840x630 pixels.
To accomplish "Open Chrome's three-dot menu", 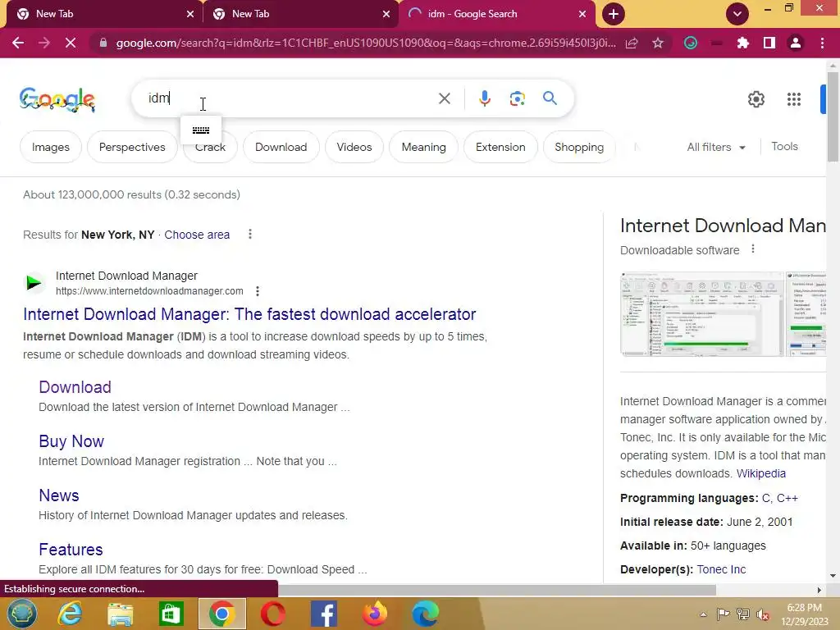I will [822, 43].
